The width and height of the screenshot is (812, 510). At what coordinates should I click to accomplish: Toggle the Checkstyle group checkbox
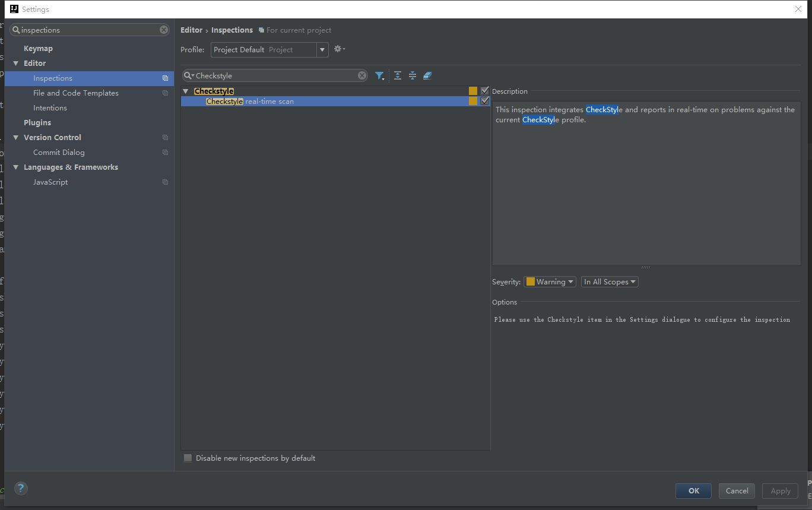click(x=485, y=90)
